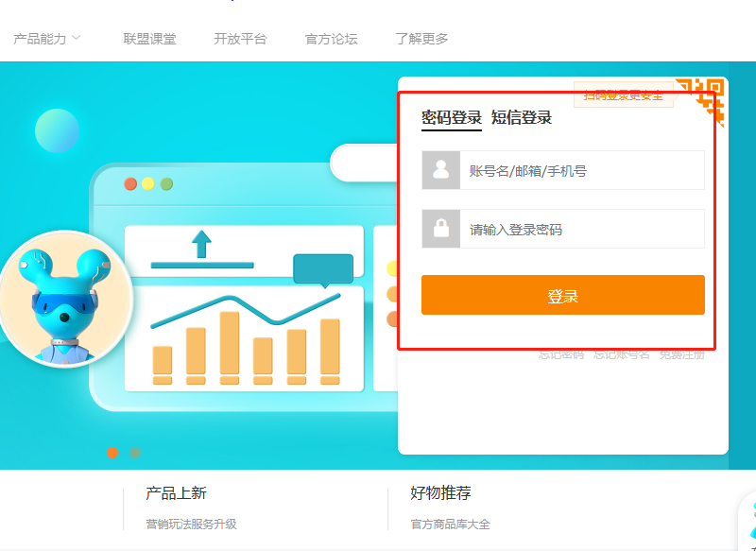Open the 联盟课堂 menu item
This screenshot has width=756, height=551.
(149, 39)
